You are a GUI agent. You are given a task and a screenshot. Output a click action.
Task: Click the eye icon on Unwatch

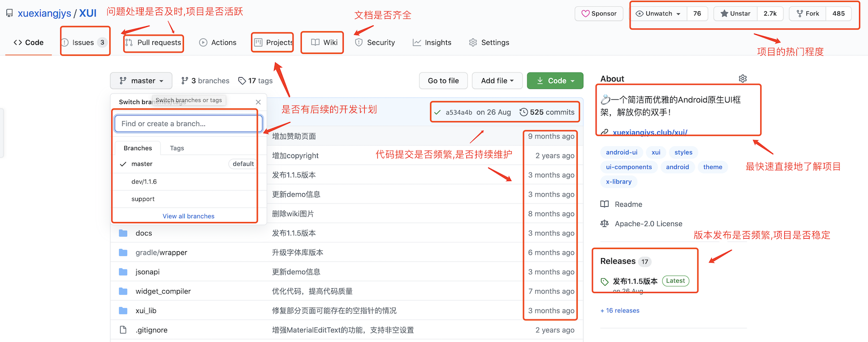[x=640, y=14]
